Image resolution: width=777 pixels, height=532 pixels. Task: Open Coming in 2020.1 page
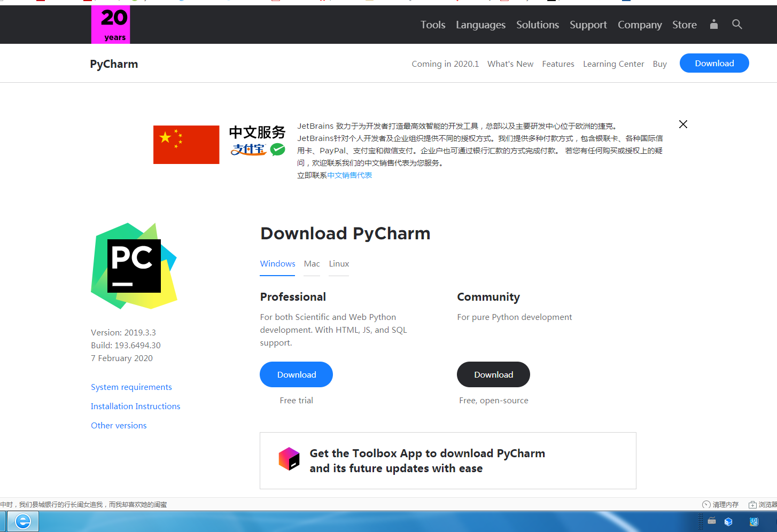tap(445, 64)
